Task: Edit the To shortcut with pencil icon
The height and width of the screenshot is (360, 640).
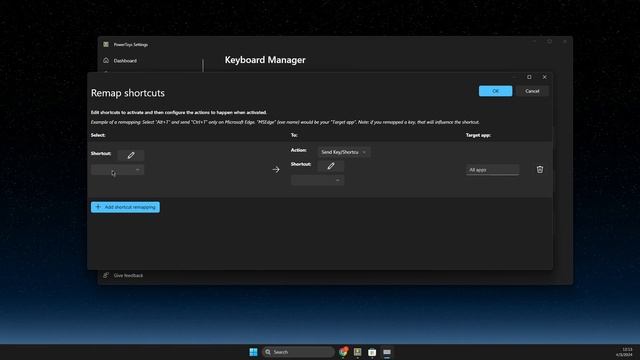Action: [x=331, y=166]
